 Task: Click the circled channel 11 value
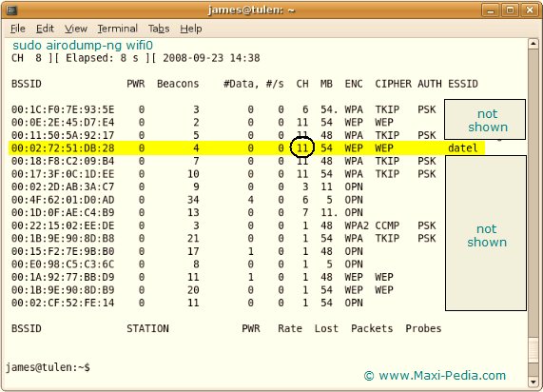tap(302, 148)
